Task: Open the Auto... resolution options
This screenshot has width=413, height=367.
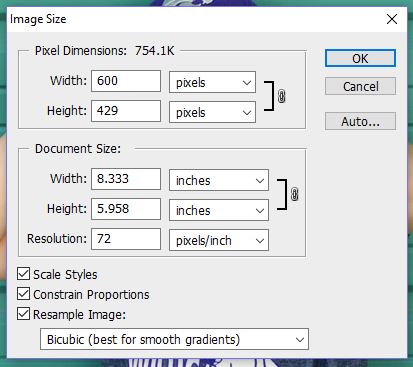Action: [360, 121]
